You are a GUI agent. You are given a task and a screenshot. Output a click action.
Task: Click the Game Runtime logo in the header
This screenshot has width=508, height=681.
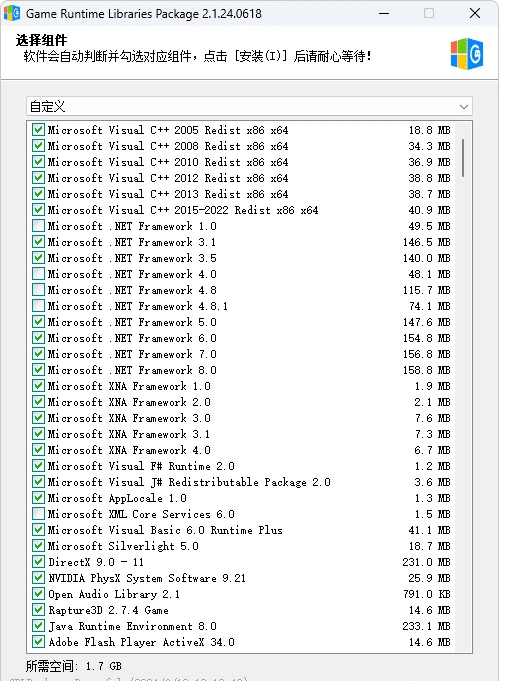click(467, 54)
